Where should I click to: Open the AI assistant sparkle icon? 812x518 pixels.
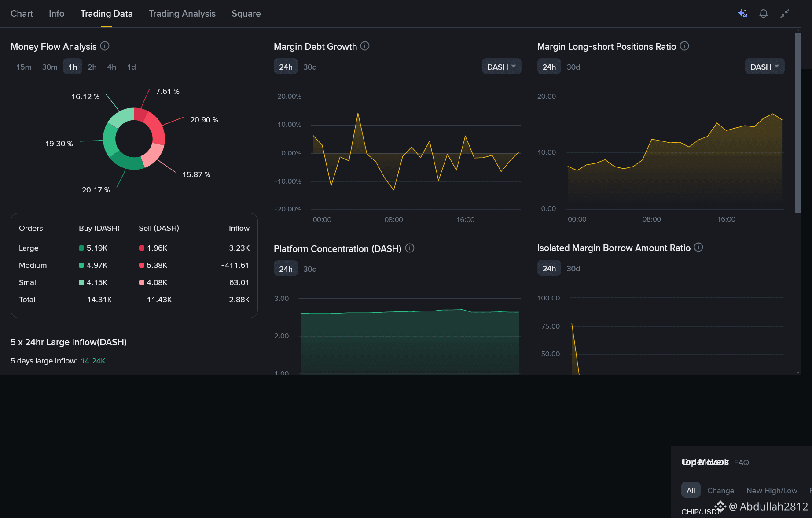pyautogui.click(x=742, y=14)
